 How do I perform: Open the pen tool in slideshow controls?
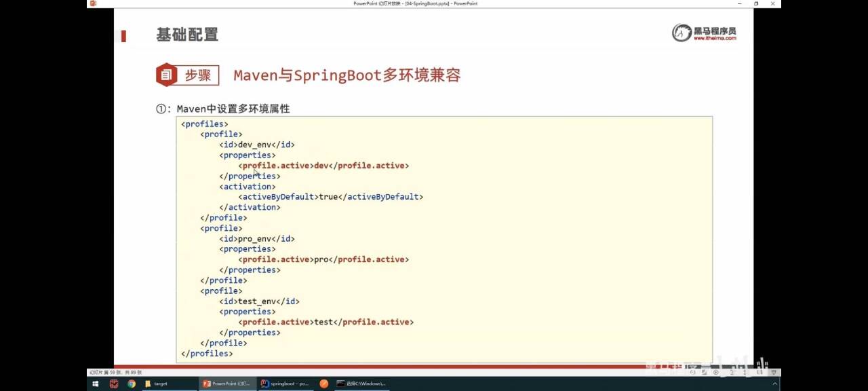[704, 372]
